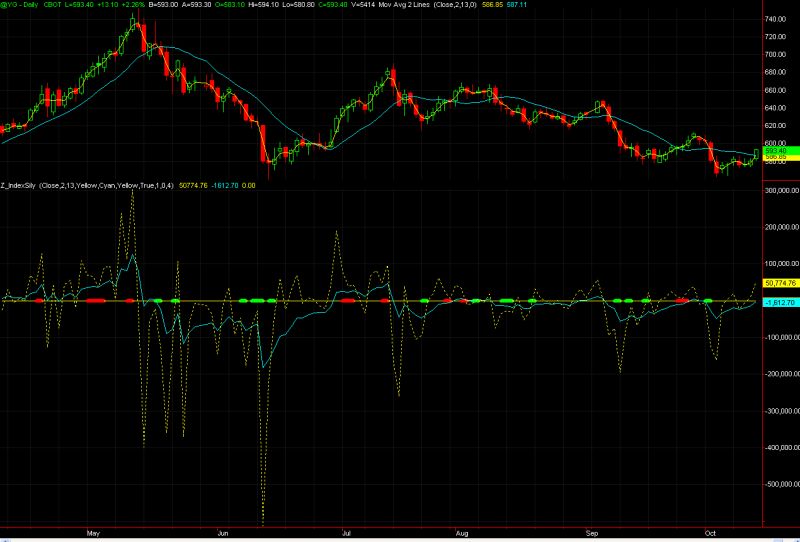Click the O=583.10 open value
The image size is (800, 542).
click(x=230, y=5)
